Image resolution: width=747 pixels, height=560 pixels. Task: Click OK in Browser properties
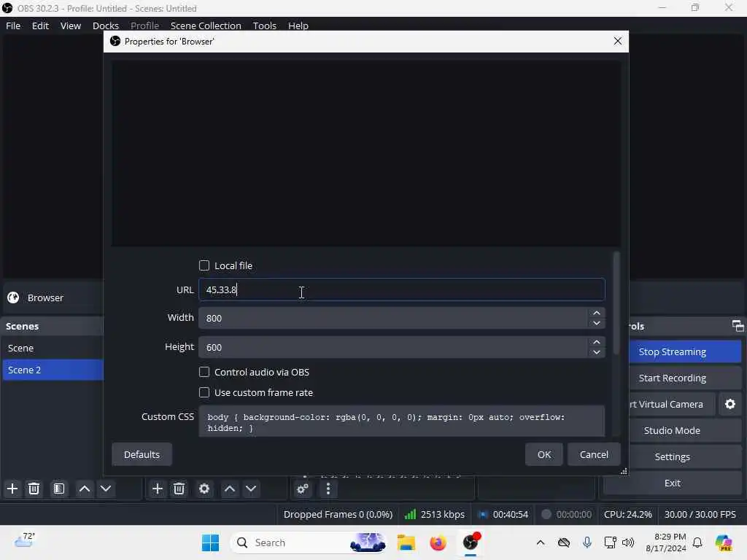[x=544, y=454]
